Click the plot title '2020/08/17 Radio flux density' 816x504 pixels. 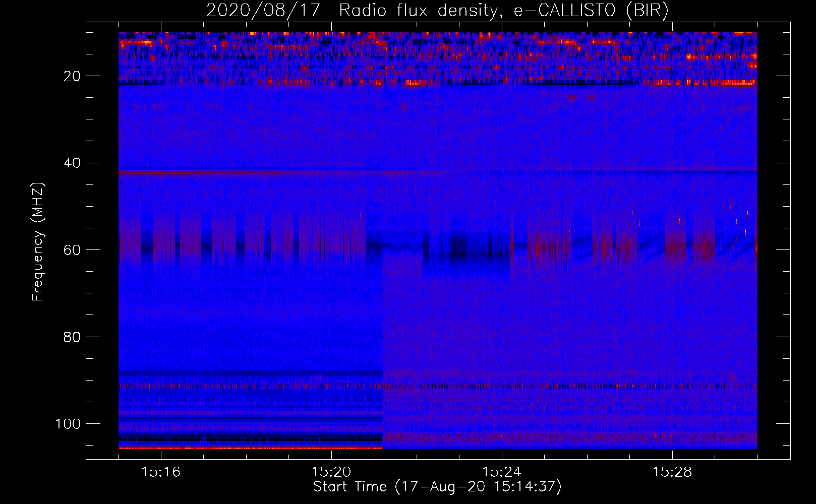pos(352,11)
